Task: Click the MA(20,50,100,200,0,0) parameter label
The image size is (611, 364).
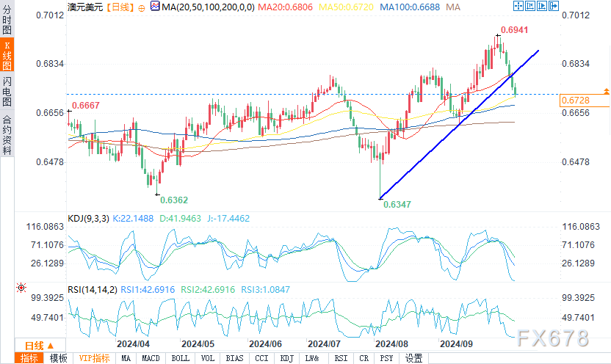Action: pos(208,7)
